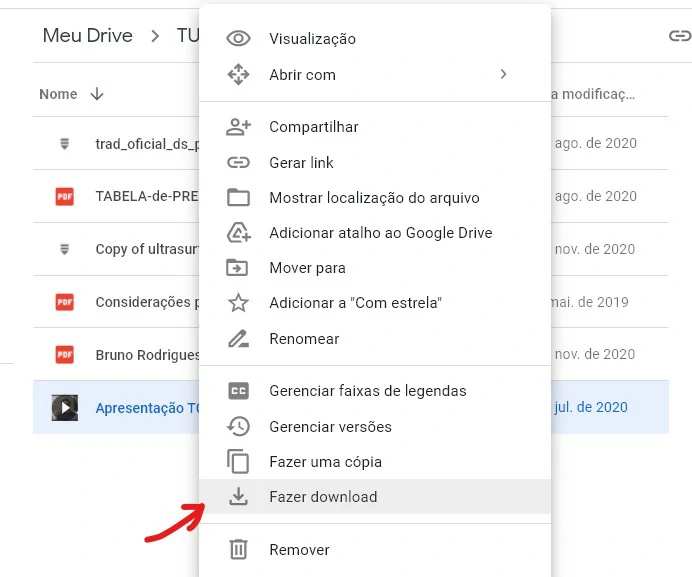Choose Mover para from the menu
This screenshot has width=692, height=577.
pos(375,268)
